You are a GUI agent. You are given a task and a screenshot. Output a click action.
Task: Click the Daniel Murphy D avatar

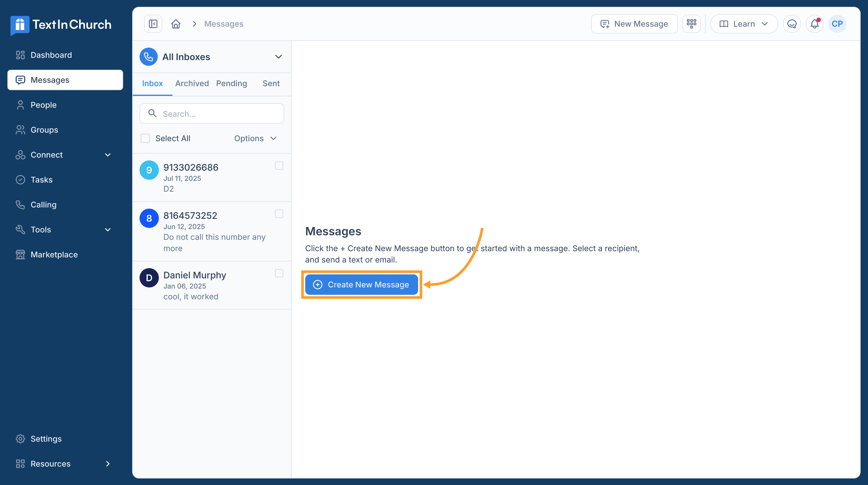tap(149, 278)
